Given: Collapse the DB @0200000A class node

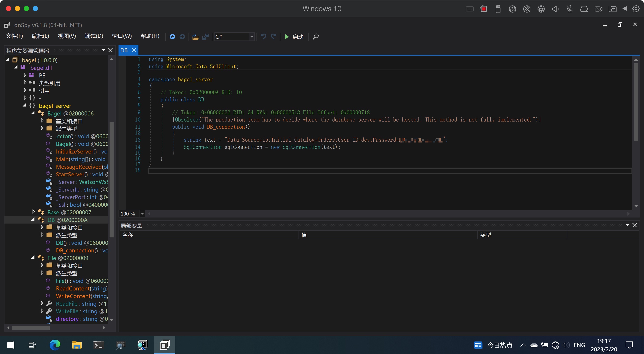Looking at the screenshot, I should point(33,220).
